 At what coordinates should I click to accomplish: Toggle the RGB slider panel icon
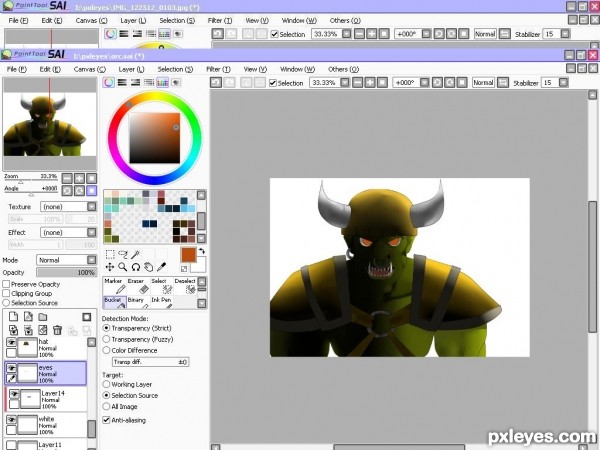coord(122,82)
